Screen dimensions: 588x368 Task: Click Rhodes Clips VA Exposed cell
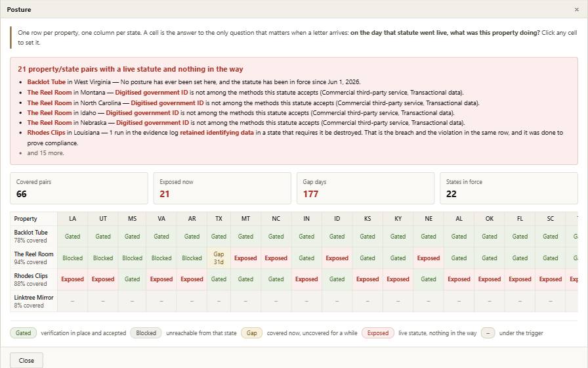click(x=161, y=279)
